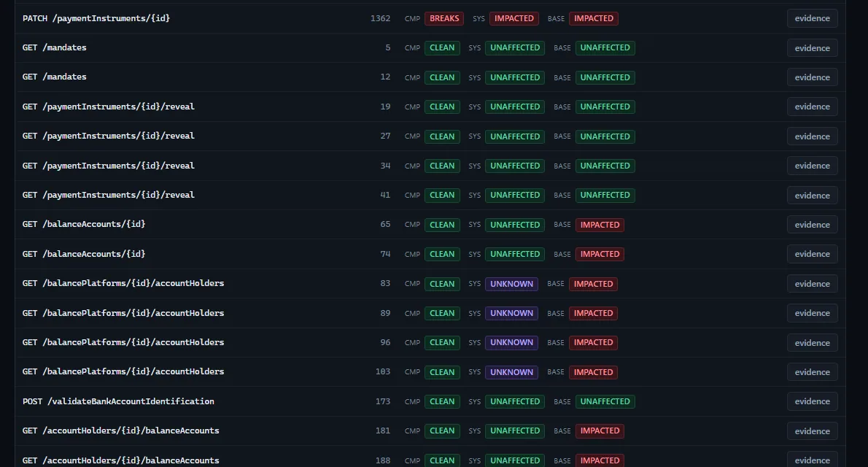Click the number 1362

[x=380, y=18]
